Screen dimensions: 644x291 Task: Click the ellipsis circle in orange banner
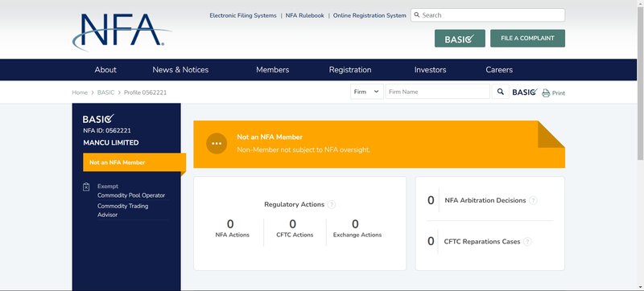(217, 143)
